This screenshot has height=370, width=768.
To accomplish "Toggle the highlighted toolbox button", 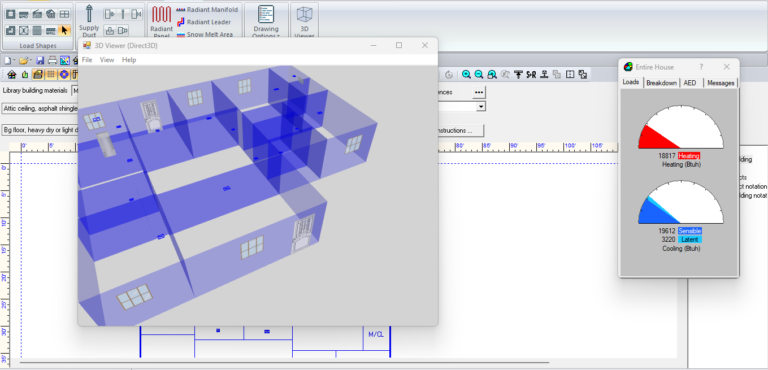I will click(x=38, y=74).
